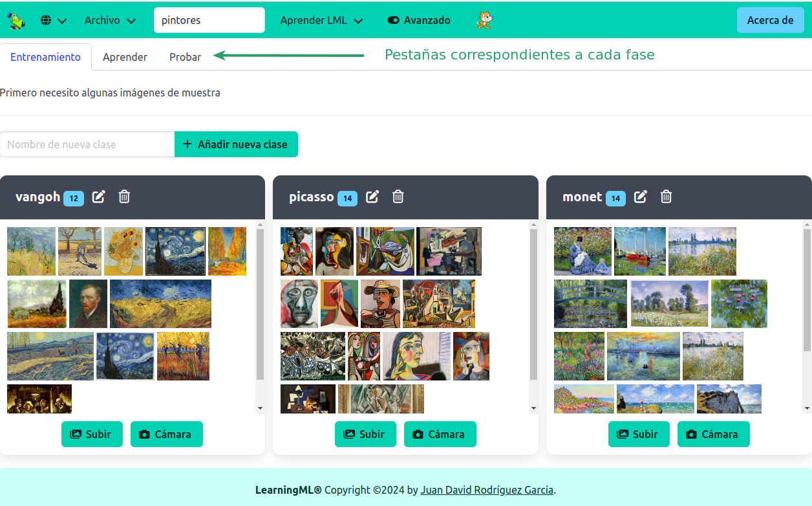This screenshot has height=506, width=812.
Task: Delete the monet class with trash icon
Action: 667,197
